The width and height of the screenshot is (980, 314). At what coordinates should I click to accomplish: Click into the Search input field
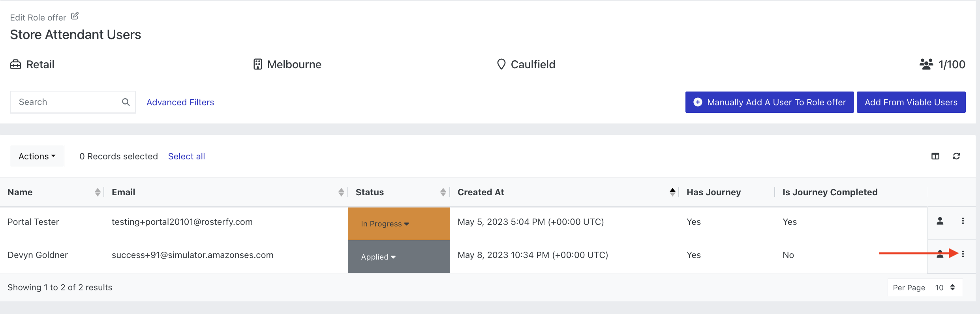(x=67, y=102)
